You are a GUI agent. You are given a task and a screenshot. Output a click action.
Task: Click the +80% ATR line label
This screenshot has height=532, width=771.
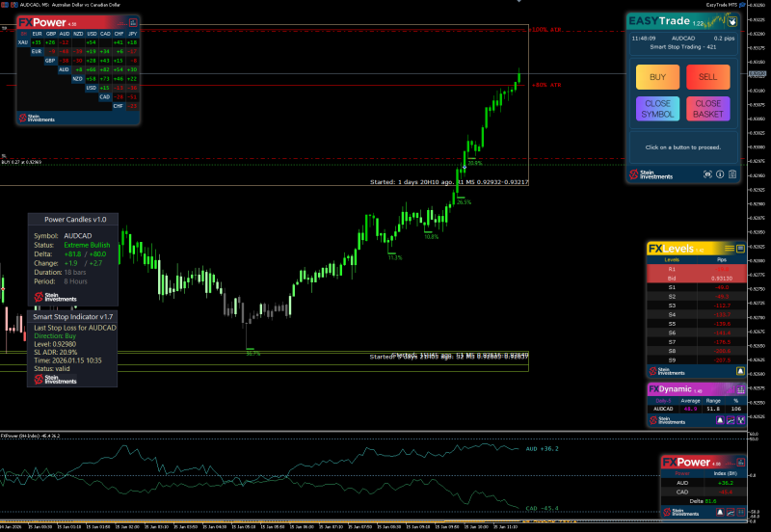[546, 85]
